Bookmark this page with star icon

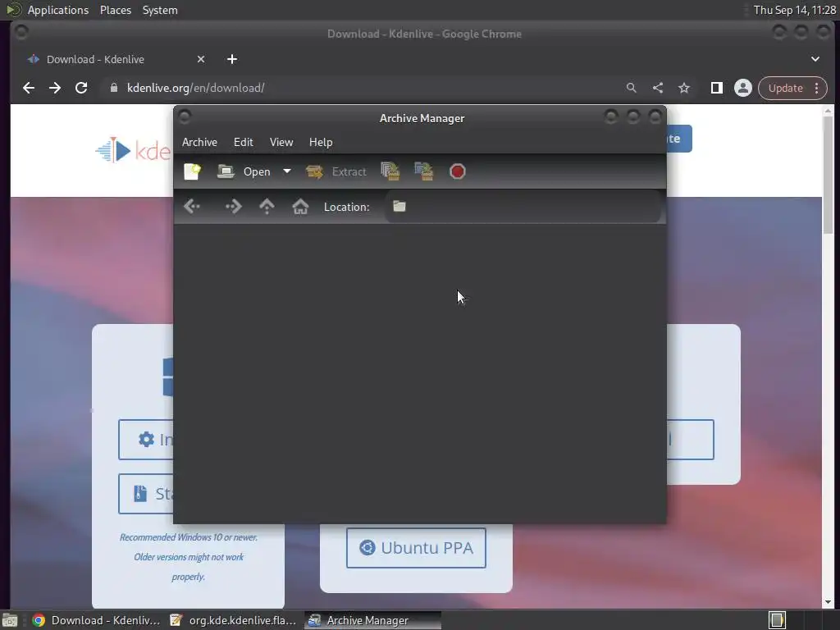click(684, 88)
